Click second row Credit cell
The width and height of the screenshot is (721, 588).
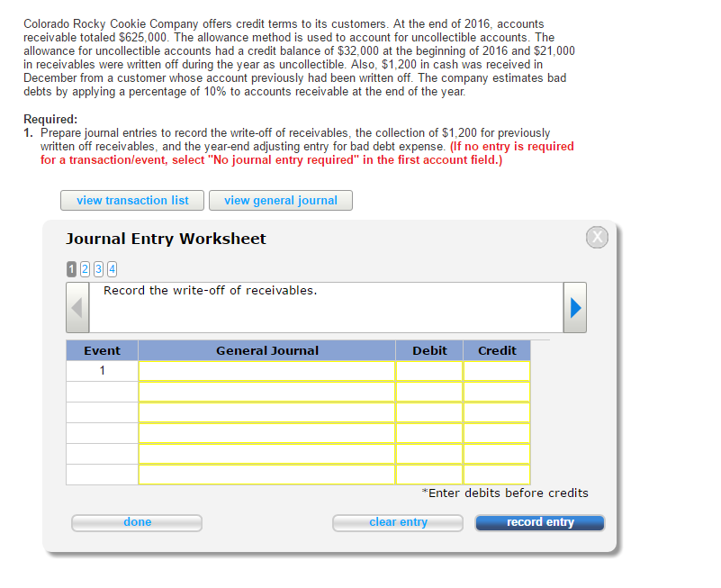point(497,392)
